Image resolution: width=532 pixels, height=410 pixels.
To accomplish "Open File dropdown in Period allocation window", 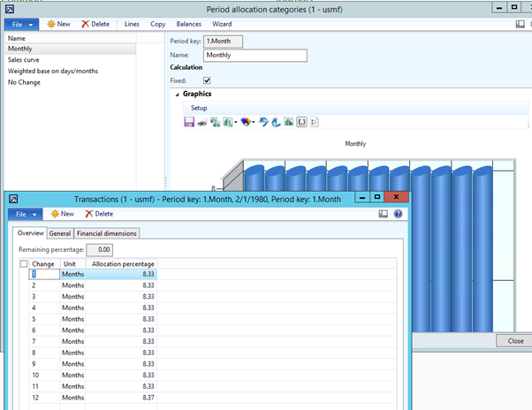I will (x=19, y=24).
